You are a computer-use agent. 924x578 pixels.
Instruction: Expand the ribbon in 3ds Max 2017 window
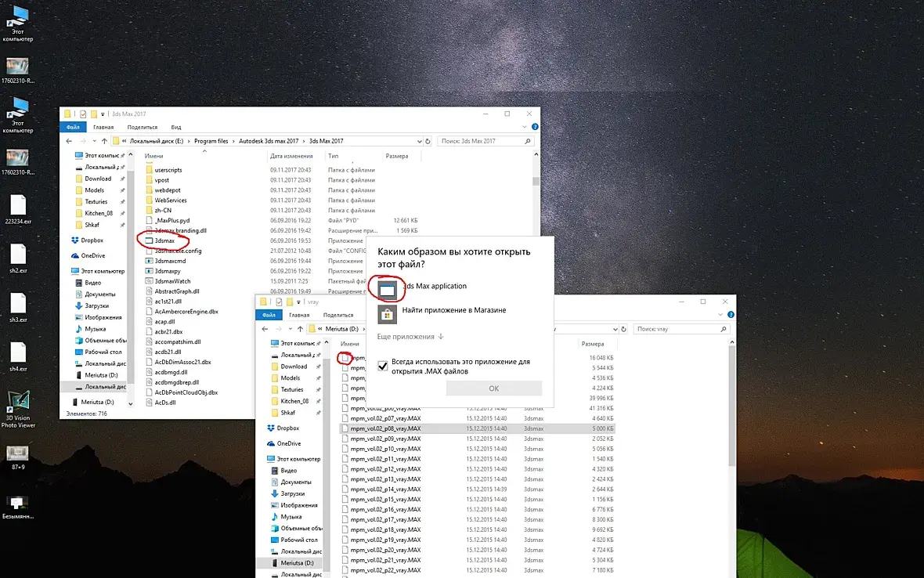(524, 127)
